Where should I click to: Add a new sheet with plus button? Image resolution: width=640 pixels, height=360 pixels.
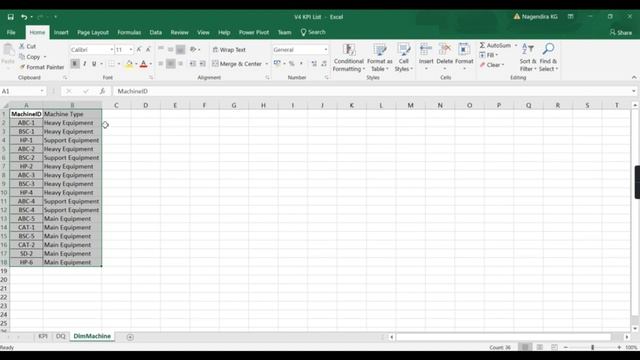click(130, 337)
